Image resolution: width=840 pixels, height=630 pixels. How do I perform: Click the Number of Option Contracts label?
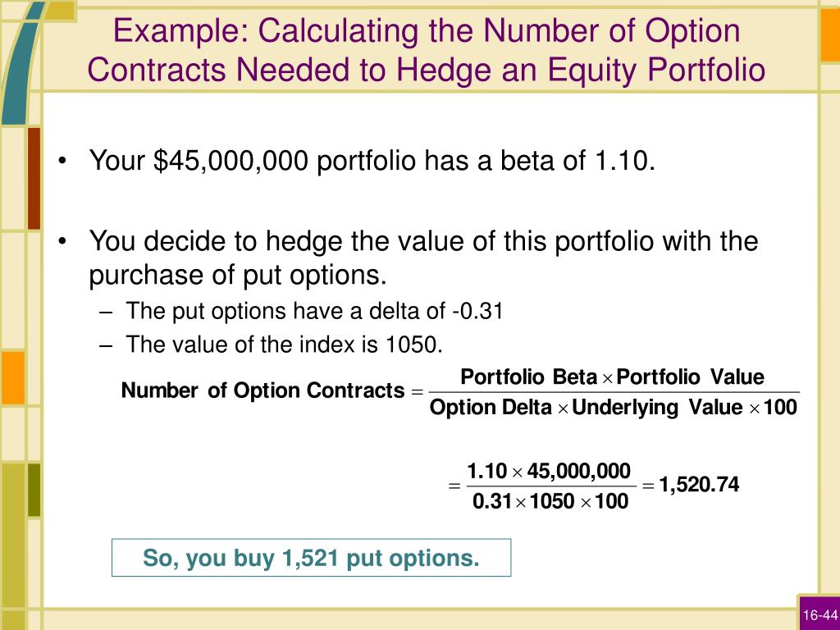point(263,390)
